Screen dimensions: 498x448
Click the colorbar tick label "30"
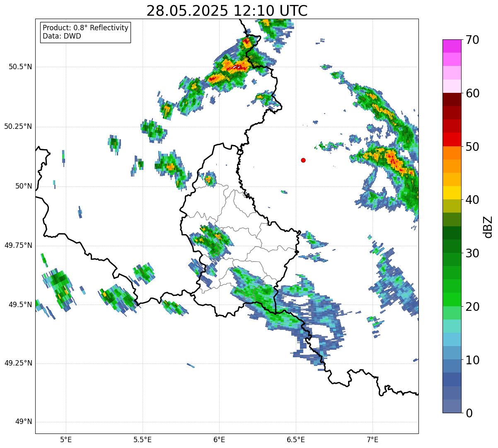click(472, 253)
